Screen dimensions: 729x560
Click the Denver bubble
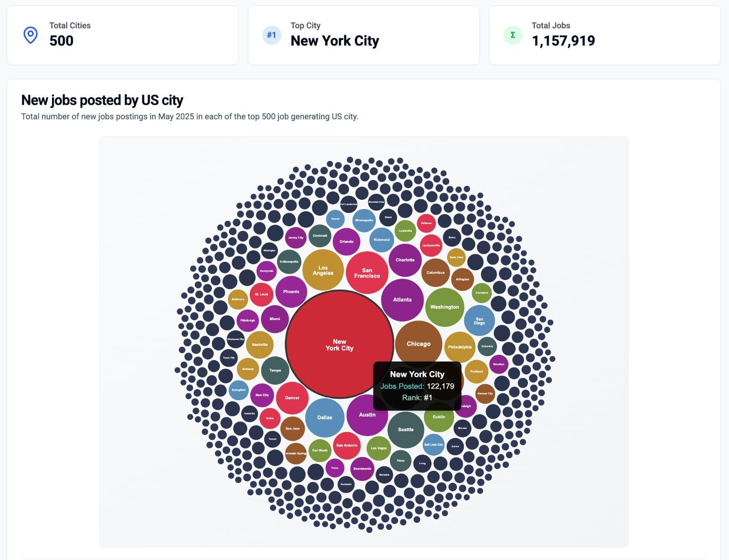coord(292,398)
